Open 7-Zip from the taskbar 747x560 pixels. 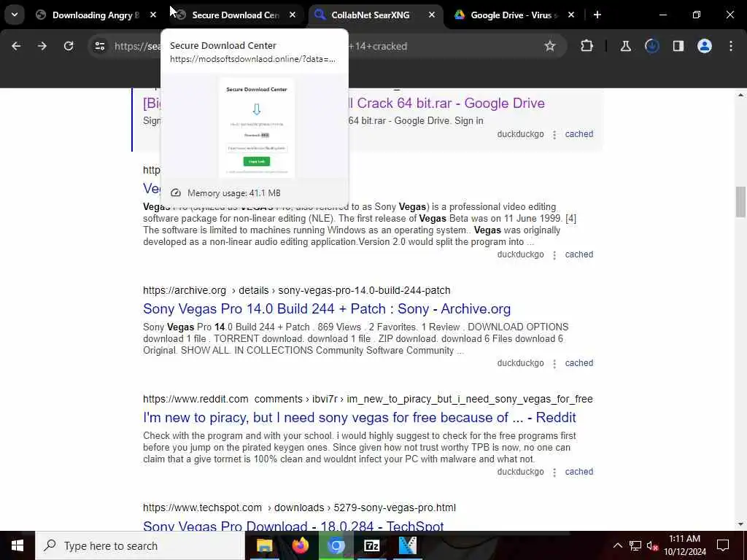(371, 545)
